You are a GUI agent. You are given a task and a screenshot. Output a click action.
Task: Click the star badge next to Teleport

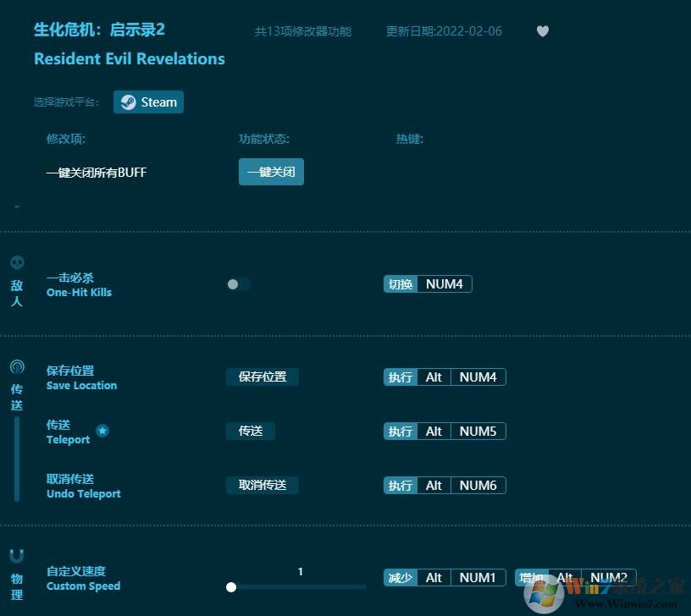coord(102,431)
